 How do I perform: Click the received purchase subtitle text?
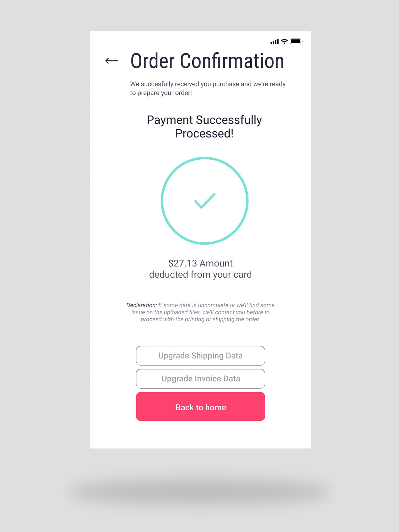click(208, 88)
